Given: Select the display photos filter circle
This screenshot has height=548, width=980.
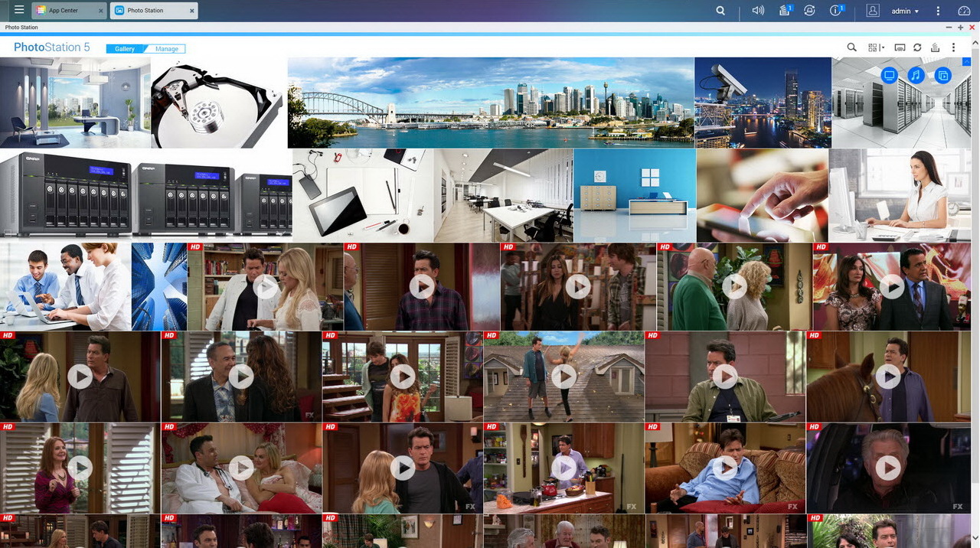Looking at the screenshot, I should click(x=889, y=75).
